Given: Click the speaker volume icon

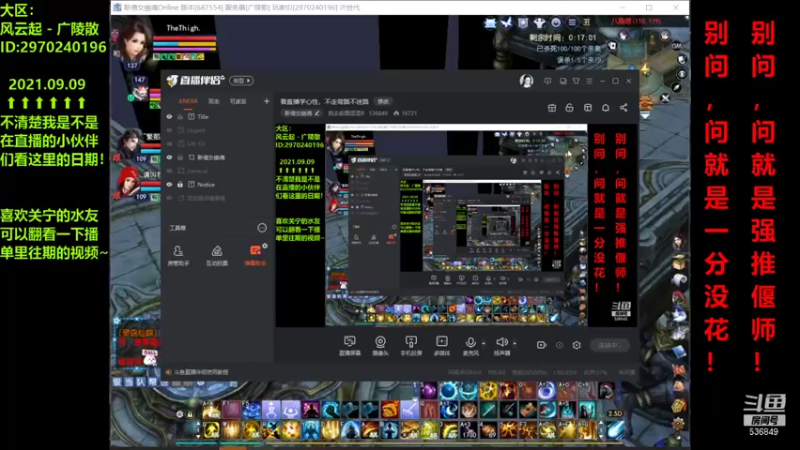Looking at the screenshot, I should point(502,342).
